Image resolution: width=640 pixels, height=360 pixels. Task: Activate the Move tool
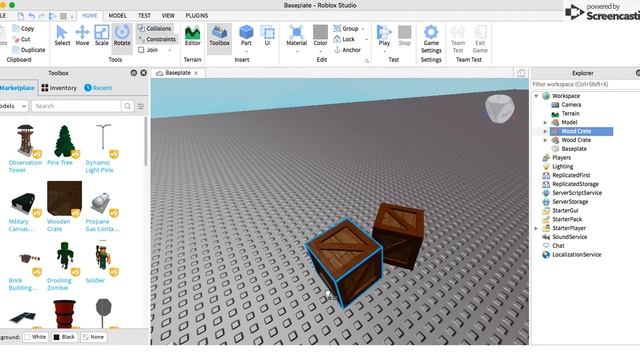point(82,35)
